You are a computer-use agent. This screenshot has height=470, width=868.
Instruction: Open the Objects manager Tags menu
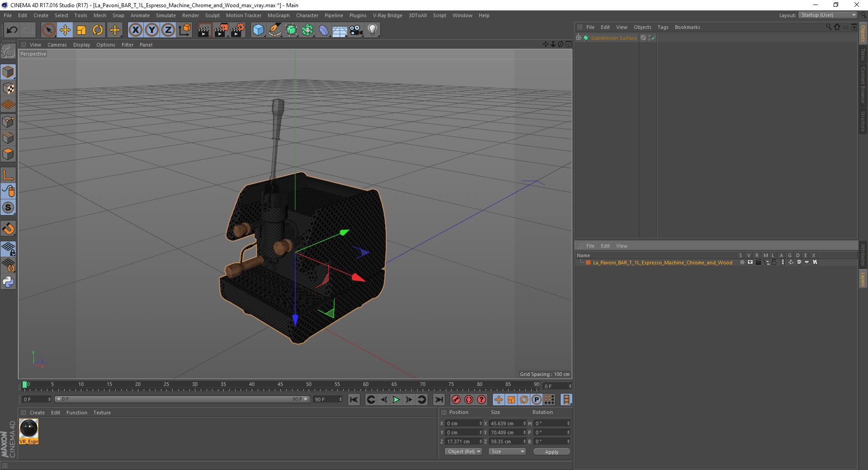tap(663, 27)
